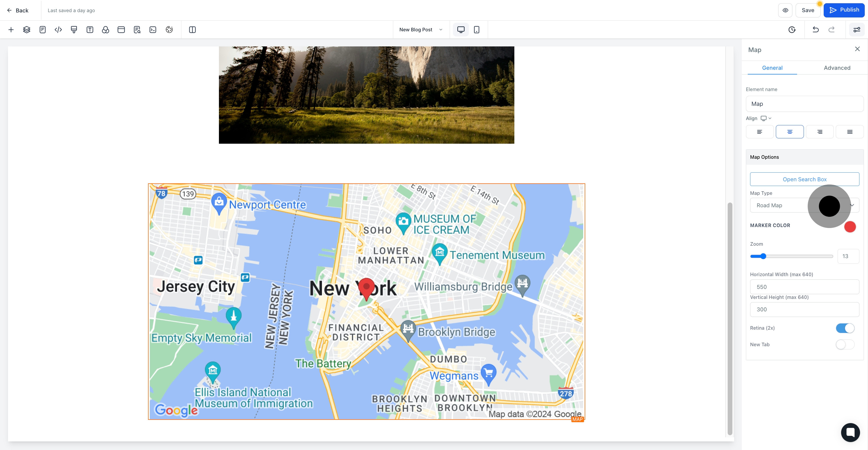The height and width of the screenshot is (450, 868).
Task: Publish the page
Action: [x=844, y=10]
